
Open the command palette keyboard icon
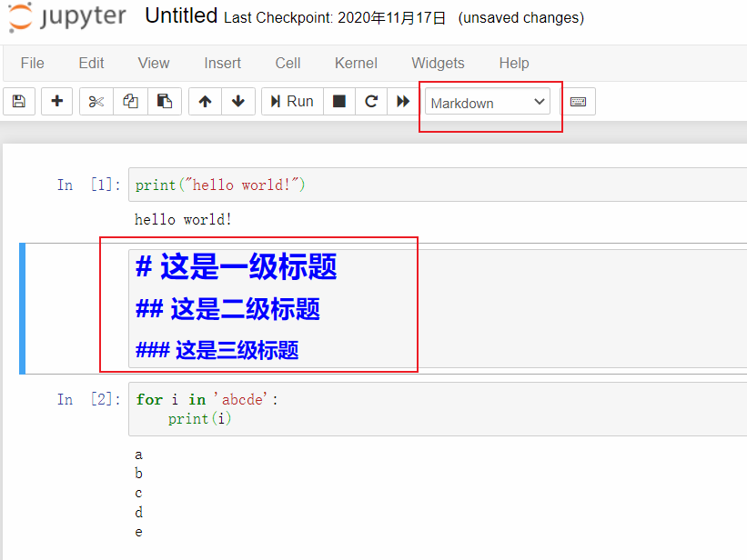pos(578,102)
